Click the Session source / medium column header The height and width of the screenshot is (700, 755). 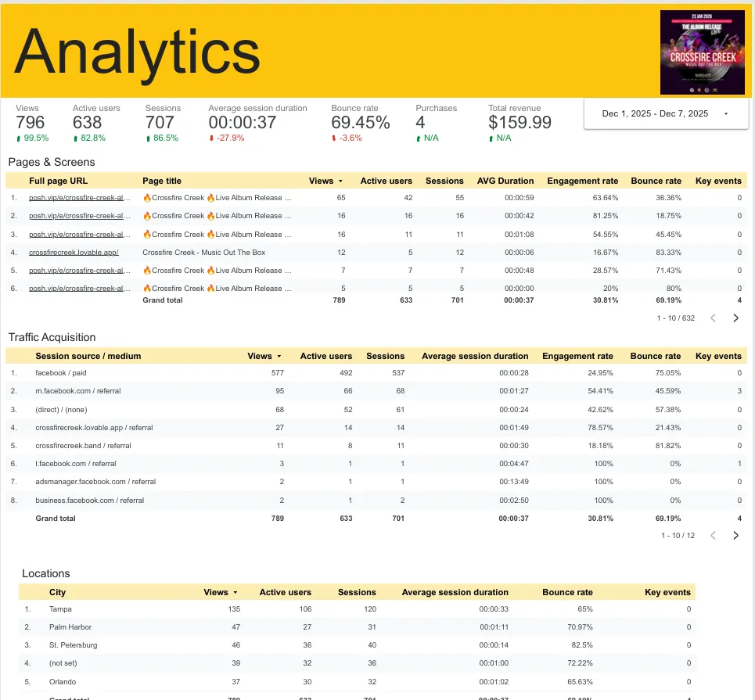tap(88, 357)
